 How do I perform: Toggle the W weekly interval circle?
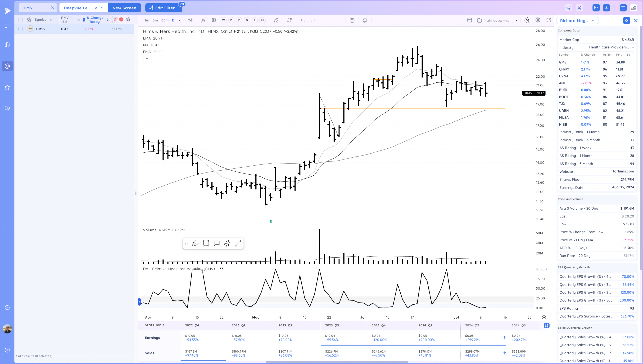tap(223, 20)
